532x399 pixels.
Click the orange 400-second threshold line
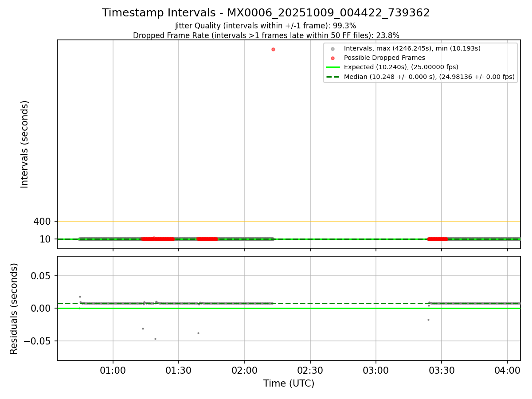289,221
